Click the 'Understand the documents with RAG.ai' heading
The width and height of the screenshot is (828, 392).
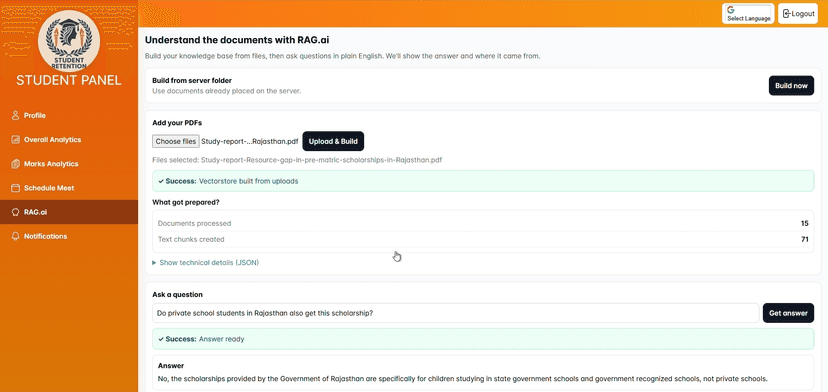pos(237,40)
